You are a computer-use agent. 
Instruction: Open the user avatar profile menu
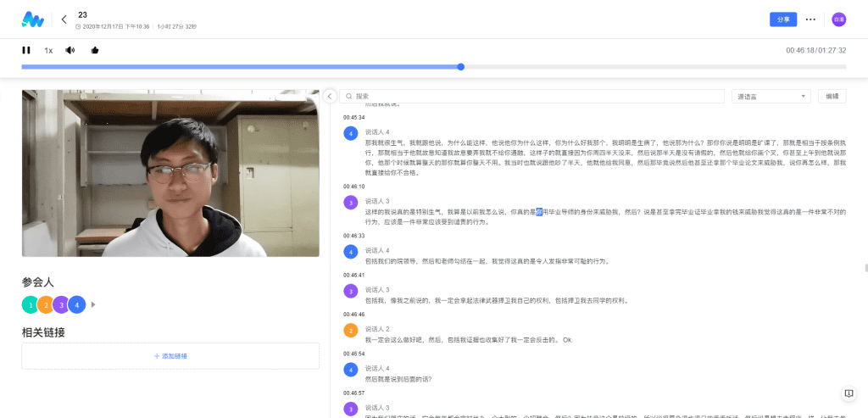tap(838, 19)
